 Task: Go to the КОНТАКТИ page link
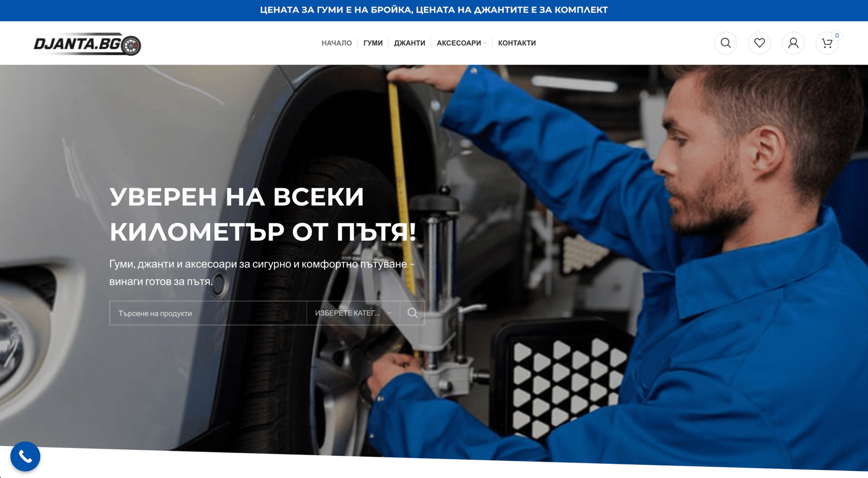(517, 43)
